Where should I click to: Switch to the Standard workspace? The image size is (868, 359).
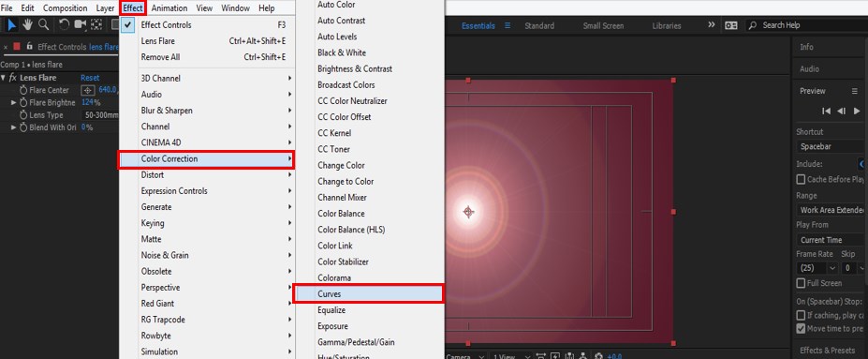[x=539, y=25]
